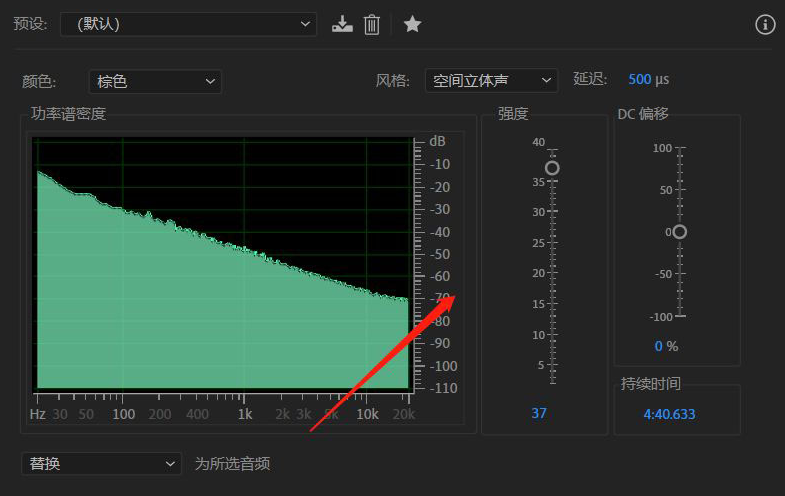Click the 强度 slider track at 10
This screenshot has width=785, height=496.
click(x=552, y=335)
